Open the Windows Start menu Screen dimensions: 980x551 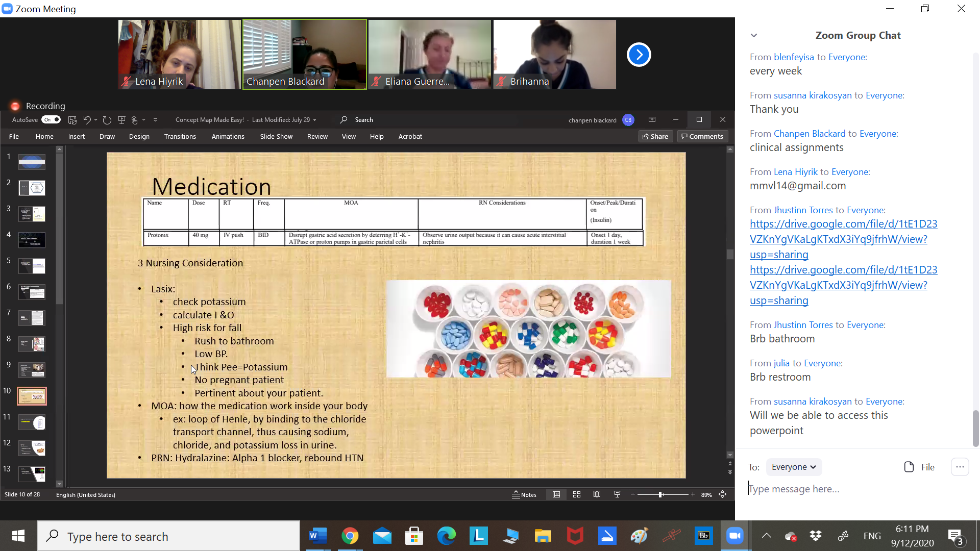pyautogui.click(x=18, y=536)
